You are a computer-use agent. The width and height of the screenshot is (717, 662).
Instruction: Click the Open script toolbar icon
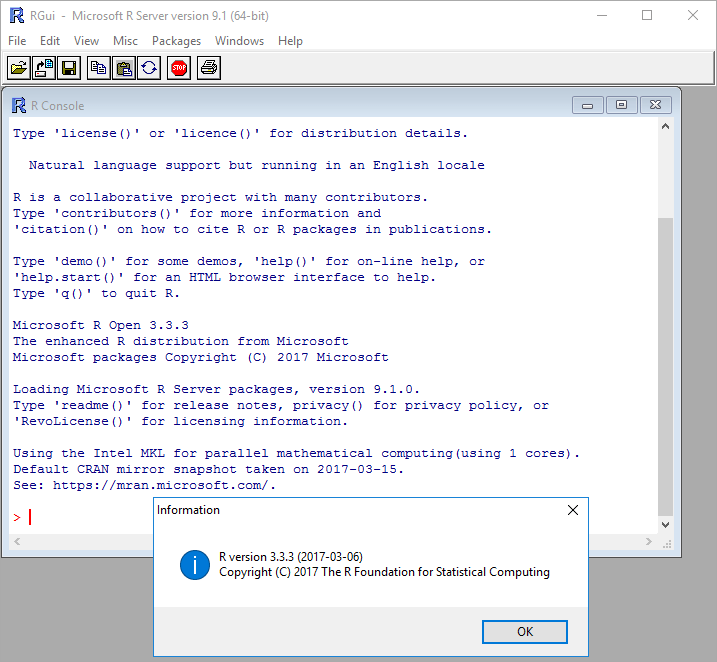pos(19,68)
